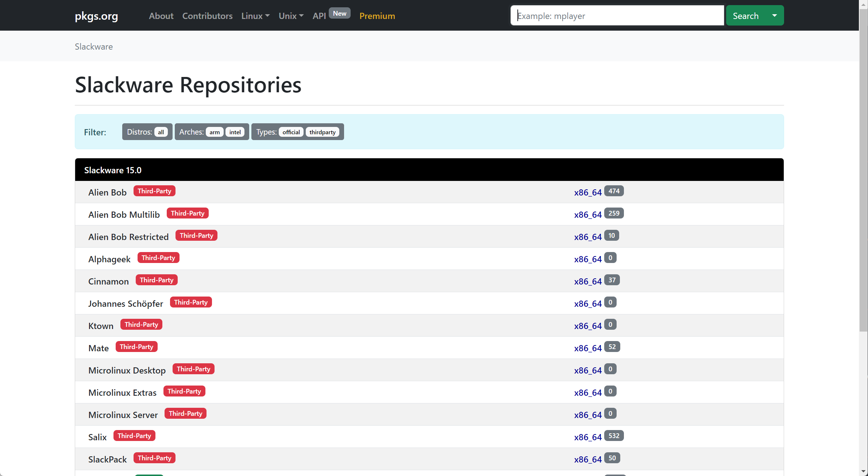
Task: Open the search options dropdown arrow
Action: pos(774,16)
